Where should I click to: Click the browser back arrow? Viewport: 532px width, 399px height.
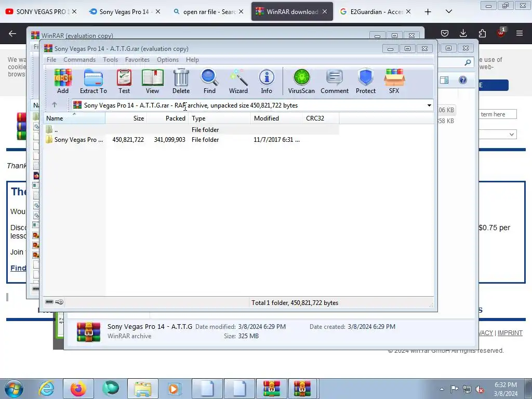point(12,33)
